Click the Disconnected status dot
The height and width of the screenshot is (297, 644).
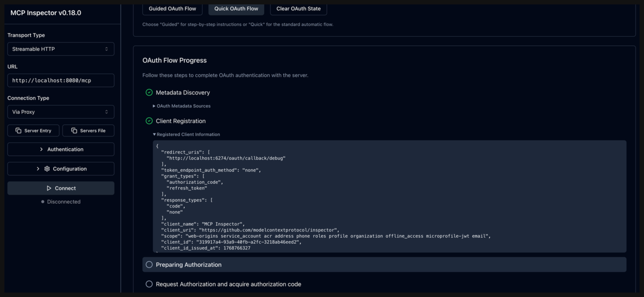pyautogui.click(x=43, y=202)
